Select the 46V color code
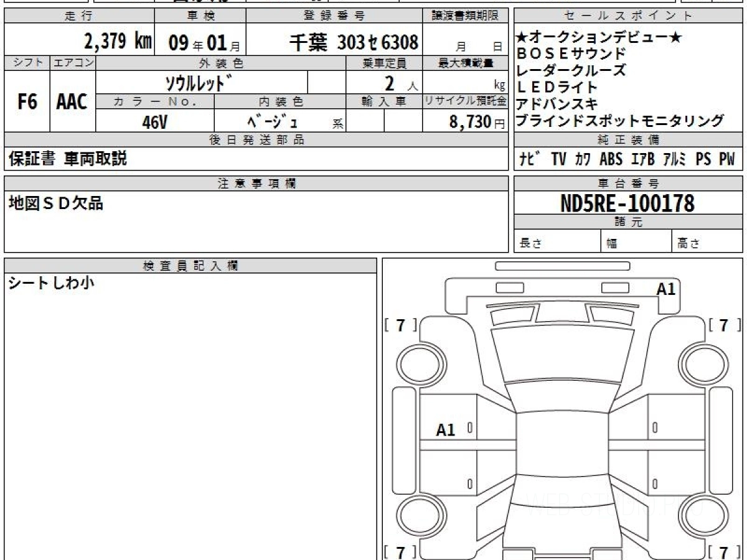 click(x=154, y=122)
